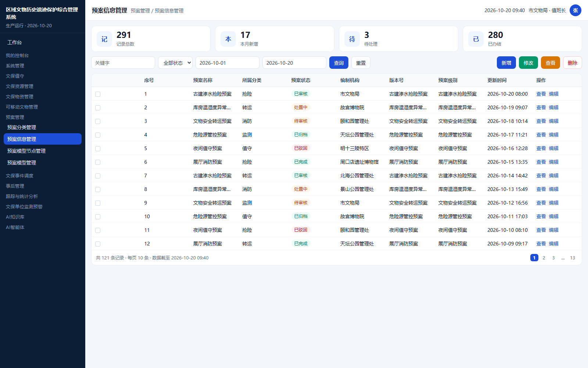Viewport: 588px width, 368px height.
Task: Open 工作台 in the sidebar
Action: point(43,42)
